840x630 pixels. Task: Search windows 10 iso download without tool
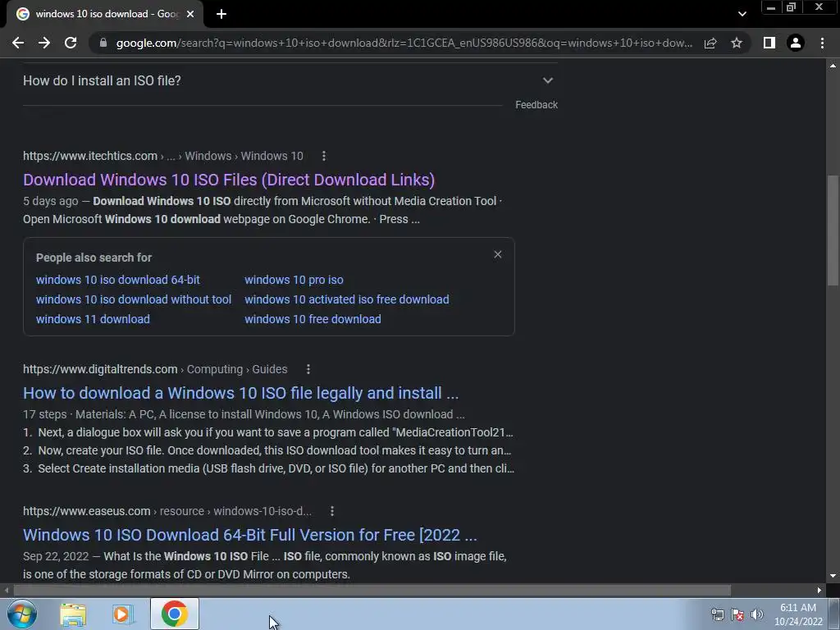(x=134, y=299)
